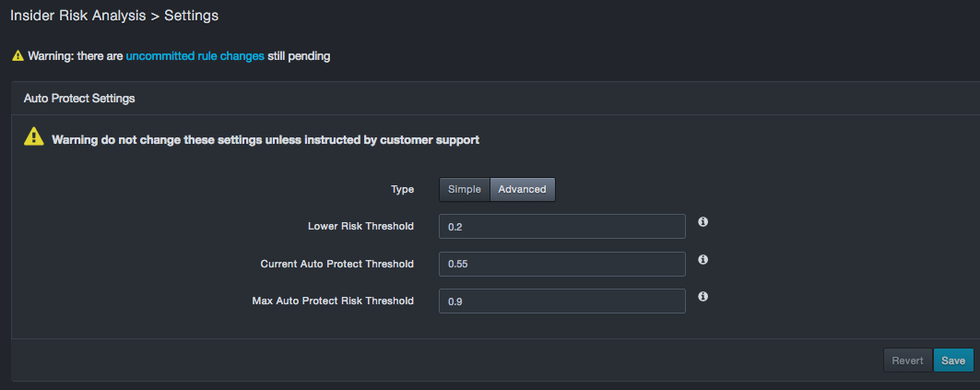Click the info icon beside Lower Risk Threshold

(703, 223)
